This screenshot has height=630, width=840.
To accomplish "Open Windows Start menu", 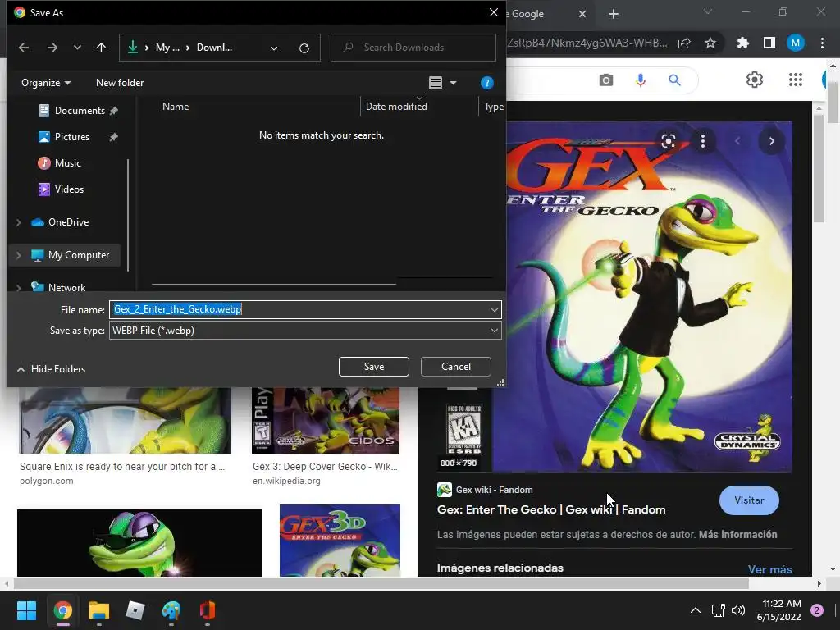I will tap(26, 610).
